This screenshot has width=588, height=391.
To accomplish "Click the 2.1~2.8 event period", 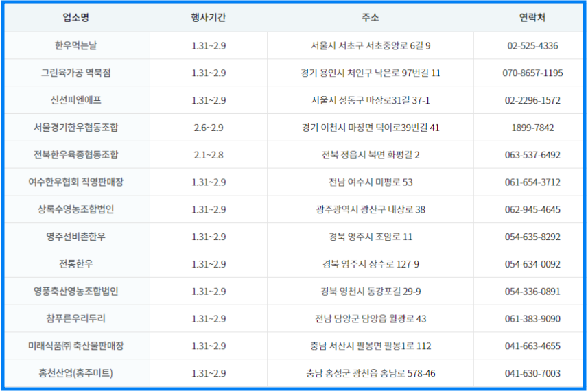I will pos(209,155).
